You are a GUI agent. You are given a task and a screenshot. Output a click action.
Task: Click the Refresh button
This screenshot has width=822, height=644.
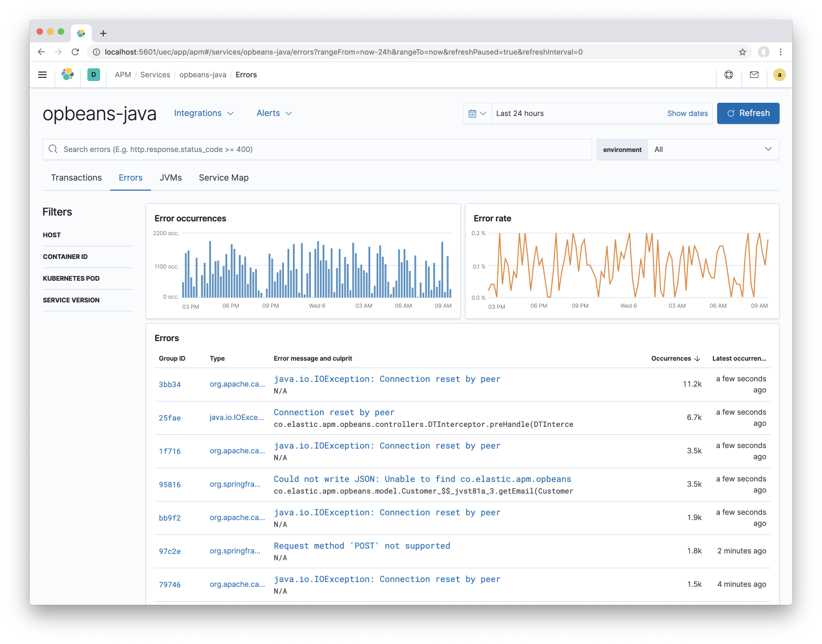tap(748, 113)
